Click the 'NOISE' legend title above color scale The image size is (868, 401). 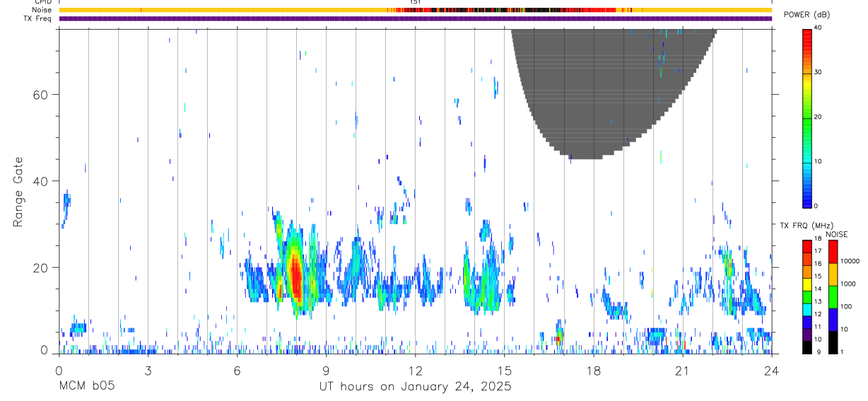(x=837, y=235)
